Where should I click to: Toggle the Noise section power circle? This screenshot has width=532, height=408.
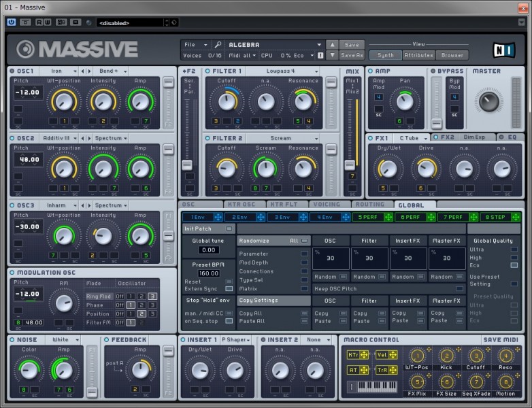tap(12, 340)
